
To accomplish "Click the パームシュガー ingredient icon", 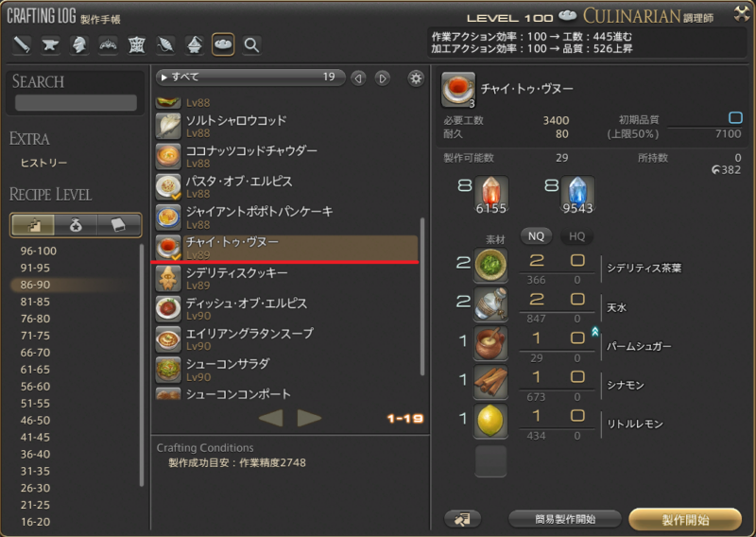I will pos(490,342).
